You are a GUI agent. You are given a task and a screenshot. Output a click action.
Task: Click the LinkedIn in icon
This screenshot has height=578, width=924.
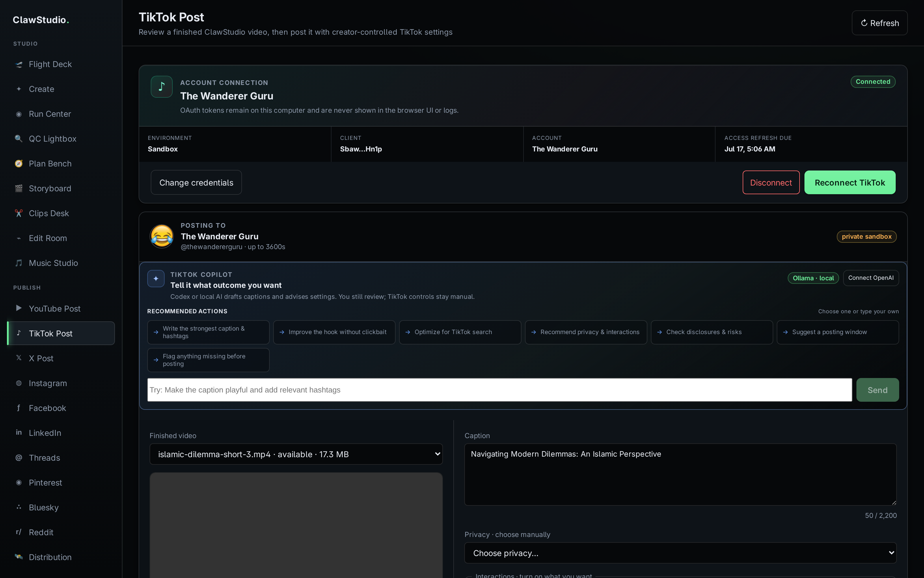(x=19, y=433)
